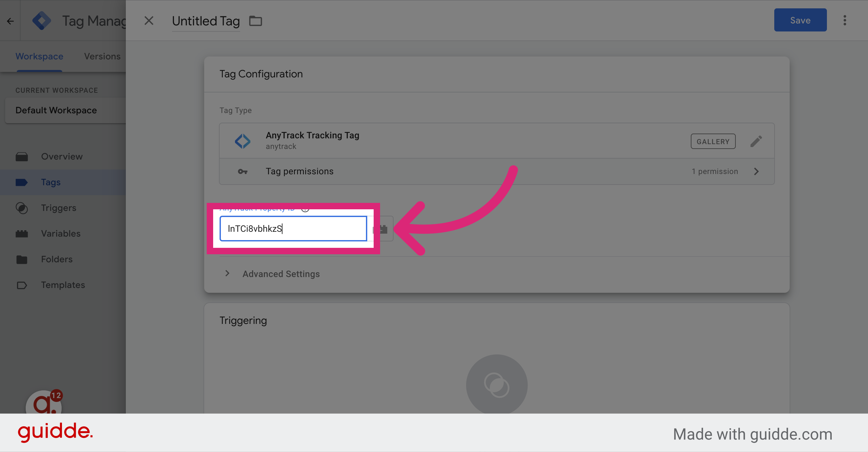The image size is (868, 452).
Task: Edit tag type with the pencil icon
Action: pyautogui.click(x=756, y=141)
